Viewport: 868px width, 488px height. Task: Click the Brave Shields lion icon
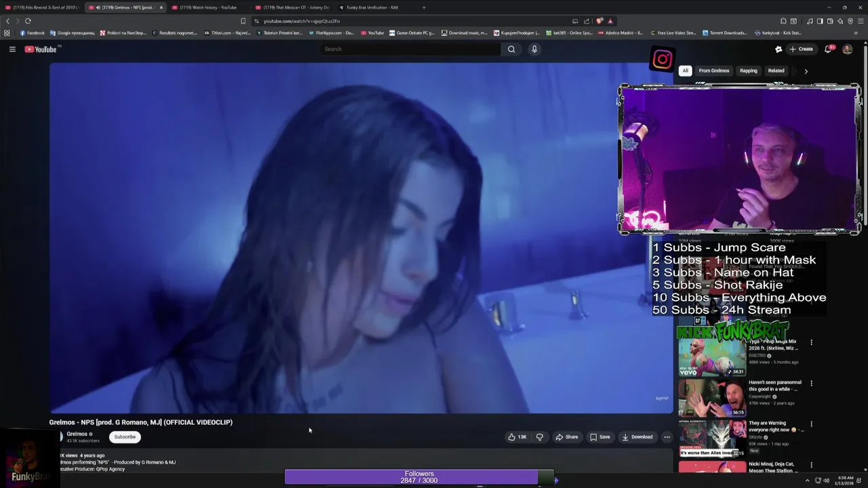[x=599, y=21]
